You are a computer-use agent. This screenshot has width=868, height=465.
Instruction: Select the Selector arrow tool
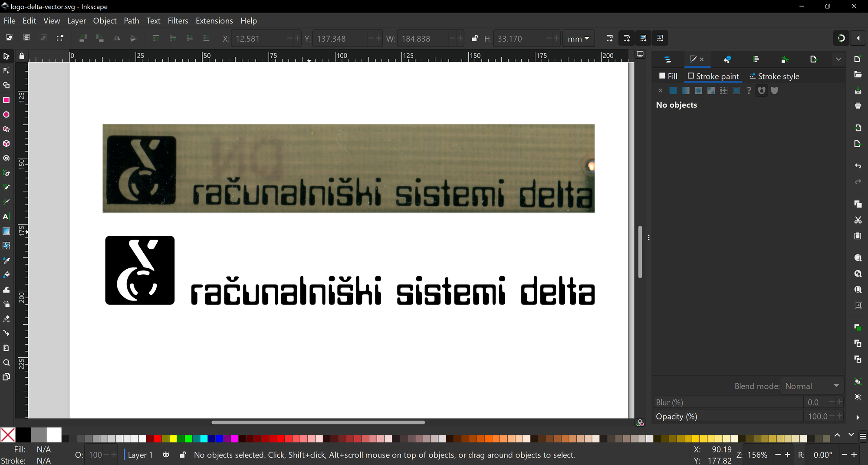(6, 56)
